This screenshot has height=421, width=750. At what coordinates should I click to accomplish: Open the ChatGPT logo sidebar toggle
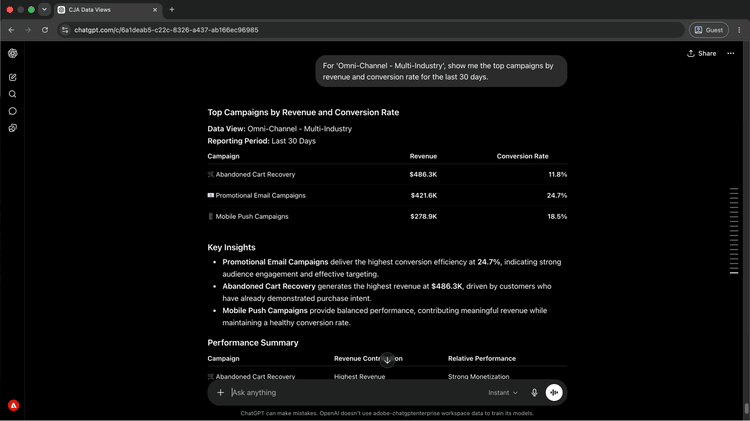pos(12,54)
